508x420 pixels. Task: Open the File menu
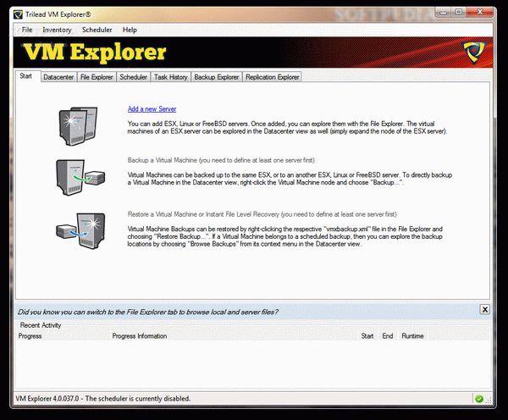(27, 30)
